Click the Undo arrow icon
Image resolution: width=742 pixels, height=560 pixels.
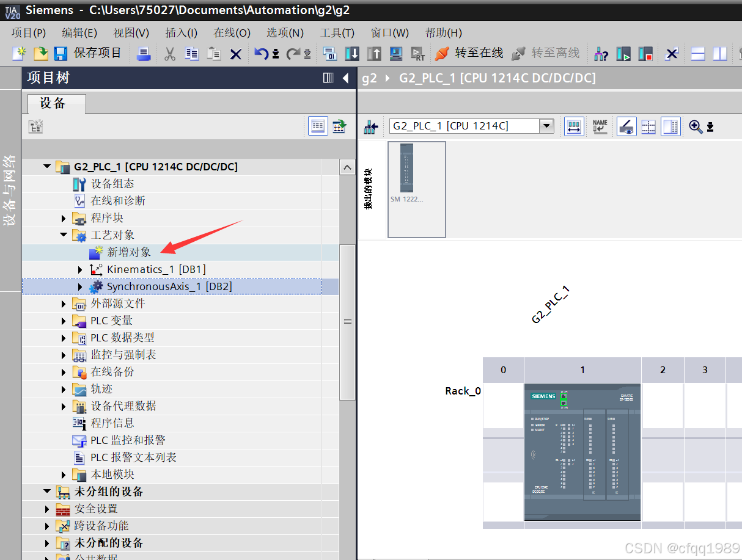click(x=262, y=54)
